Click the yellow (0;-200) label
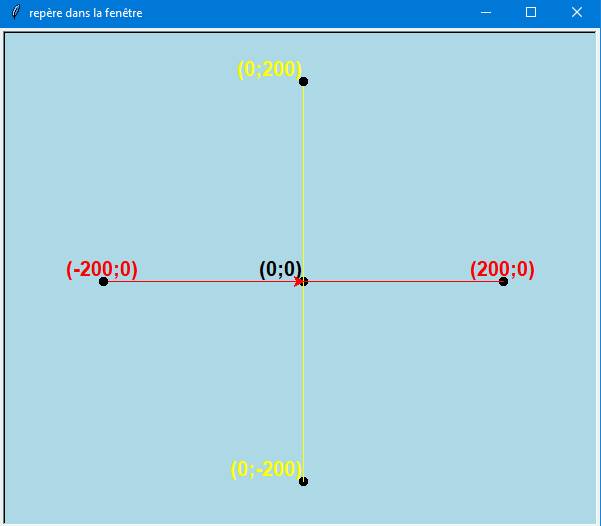This screenshot has width=601, height=526. point(266,469)
